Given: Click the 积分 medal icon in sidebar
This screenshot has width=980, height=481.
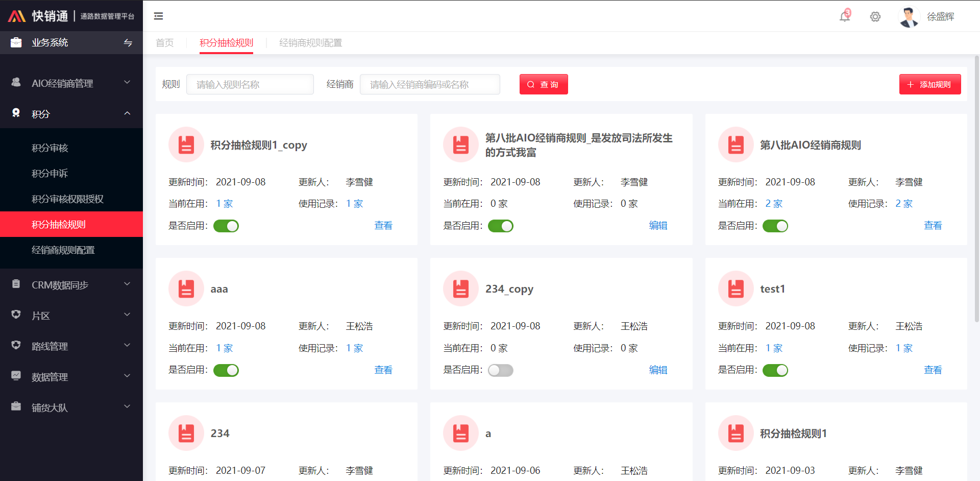Looking at the screenshot, I should tap(16, 113).
